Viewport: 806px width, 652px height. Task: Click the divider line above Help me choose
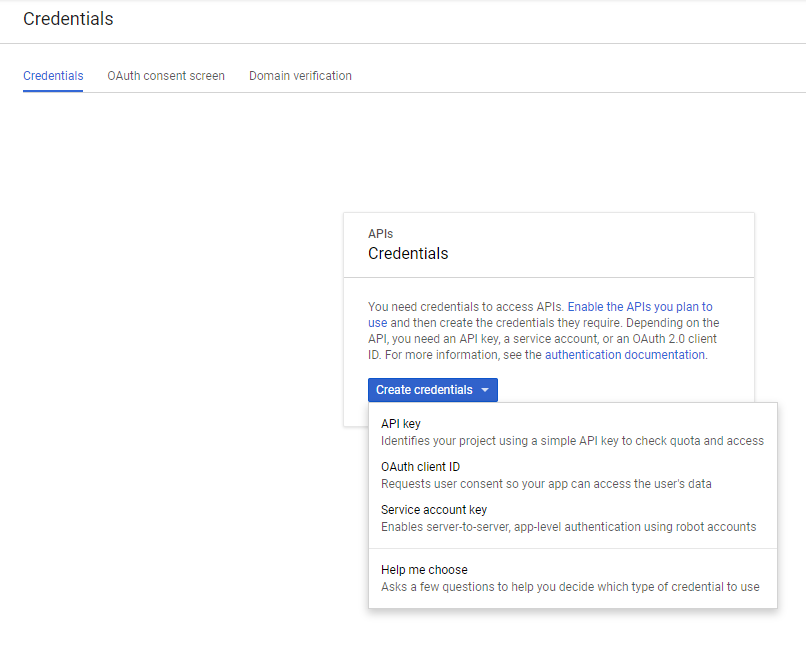[573, 549]
